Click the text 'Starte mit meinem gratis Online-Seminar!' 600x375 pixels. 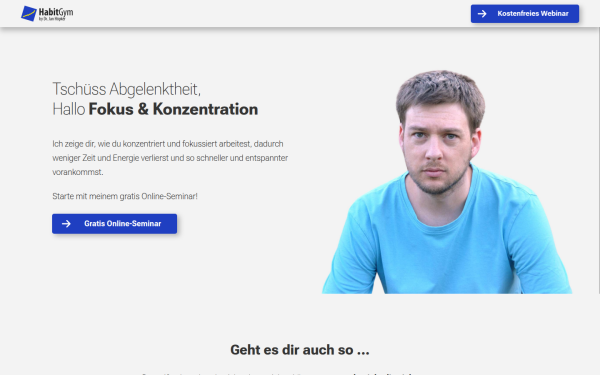point(125,196)
